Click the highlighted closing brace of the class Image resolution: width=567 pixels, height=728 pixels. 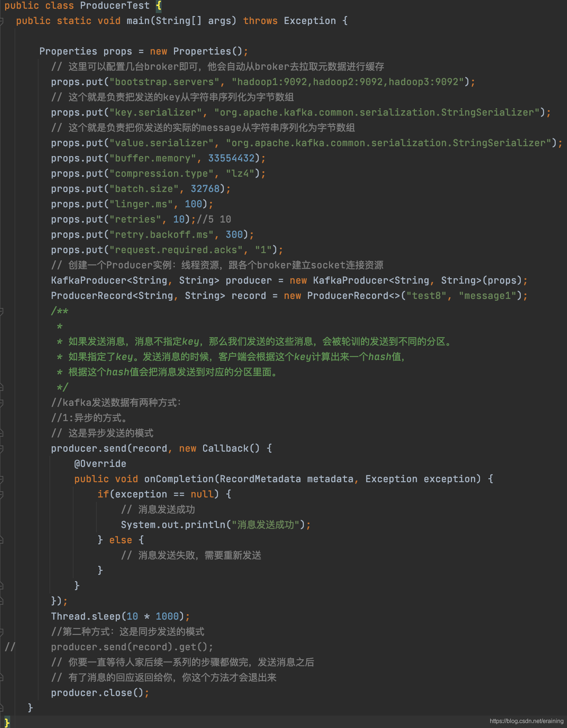[7, 723]
